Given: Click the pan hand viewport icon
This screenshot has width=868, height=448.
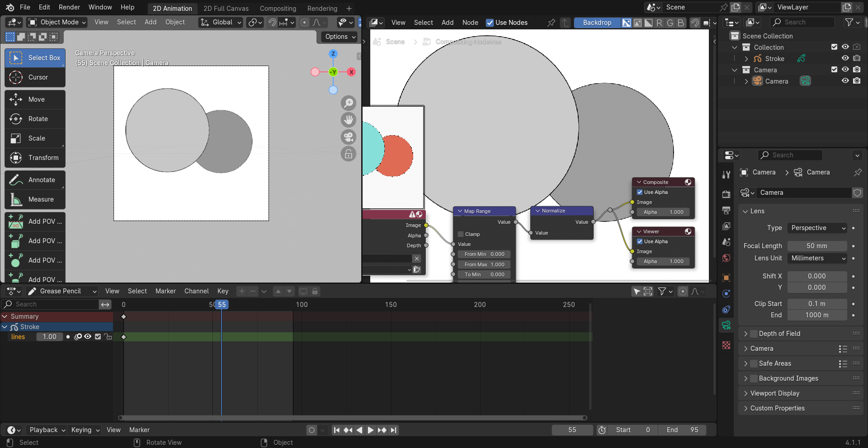Looking at the screenshot, I should pyautogui.click(x=349, y=120).
